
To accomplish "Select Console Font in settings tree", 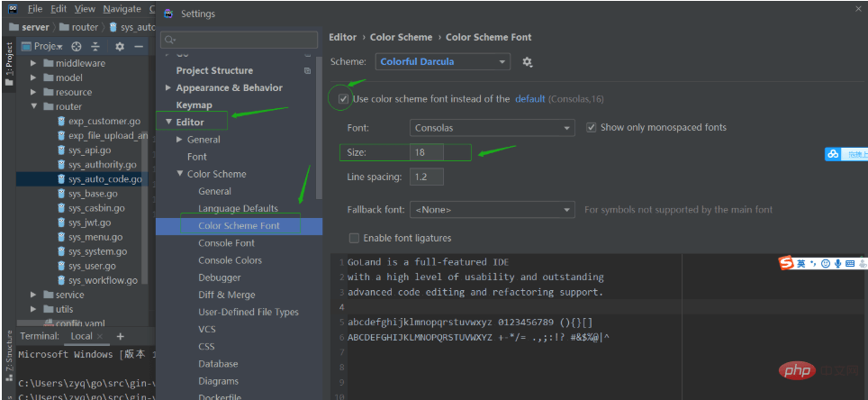I will pyautogui.click(x=226, y=242).
